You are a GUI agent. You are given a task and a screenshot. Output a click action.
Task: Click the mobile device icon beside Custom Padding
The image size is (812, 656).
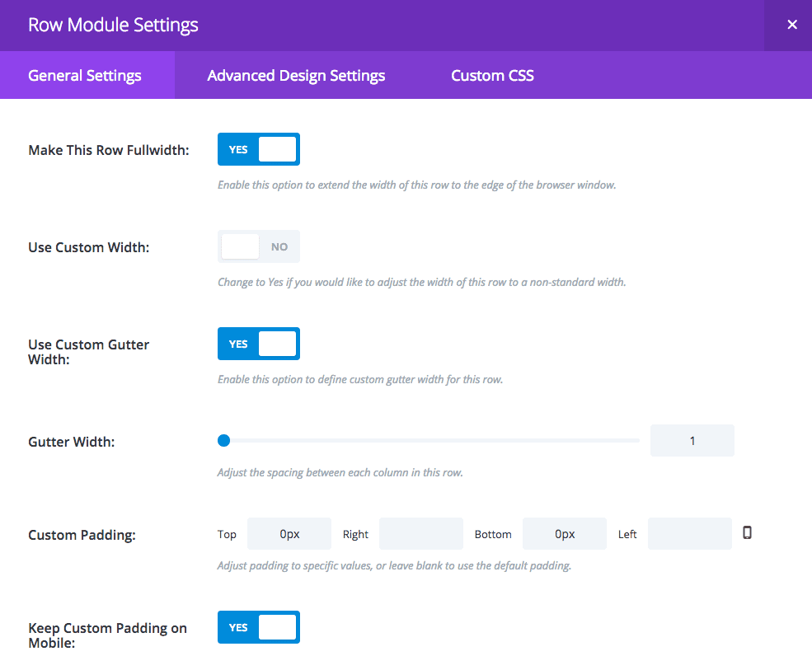(x=747, y=532)
